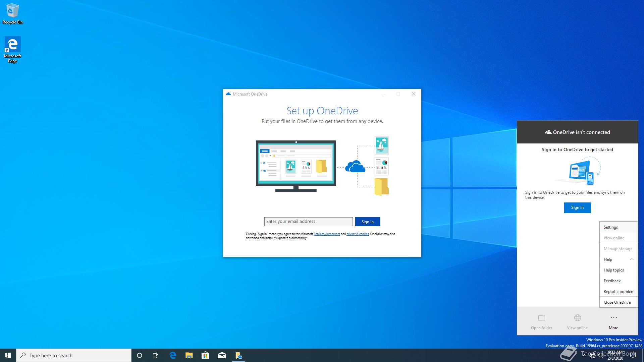Image resolution: width=644 pixels, height=362 pixels.
Task: Open Microsoft Store from the taskbar
Action: [206, 355]
